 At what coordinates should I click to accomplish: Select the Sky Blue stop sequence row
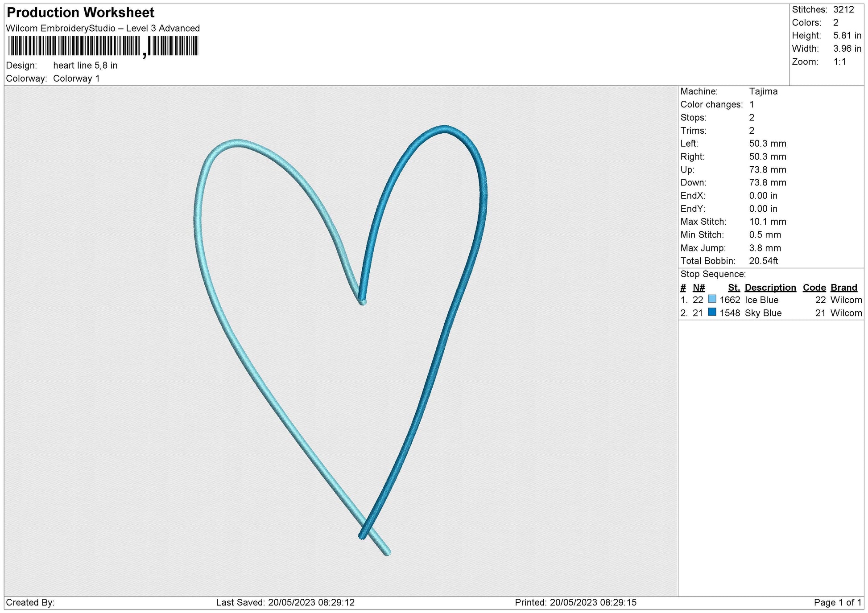click(x=763, y=313)
